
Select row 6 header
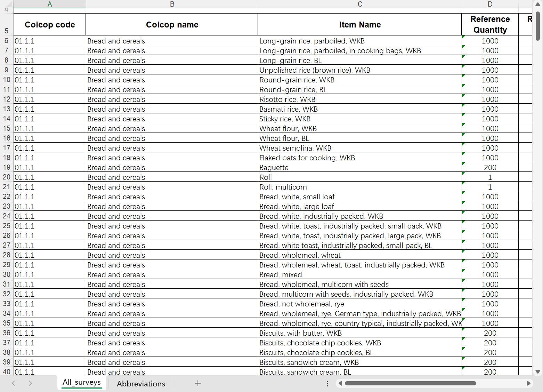click(x=7, y=41)
